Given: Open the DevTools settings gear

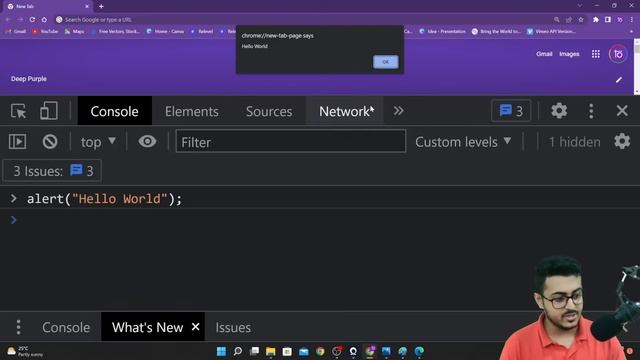Looking at the screenshot, I should tap(559, 111).
